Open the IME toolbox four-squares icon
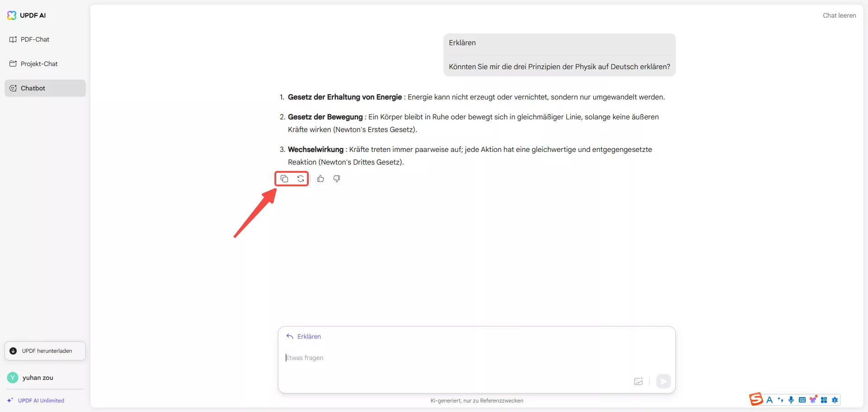 tap(824, 400)
